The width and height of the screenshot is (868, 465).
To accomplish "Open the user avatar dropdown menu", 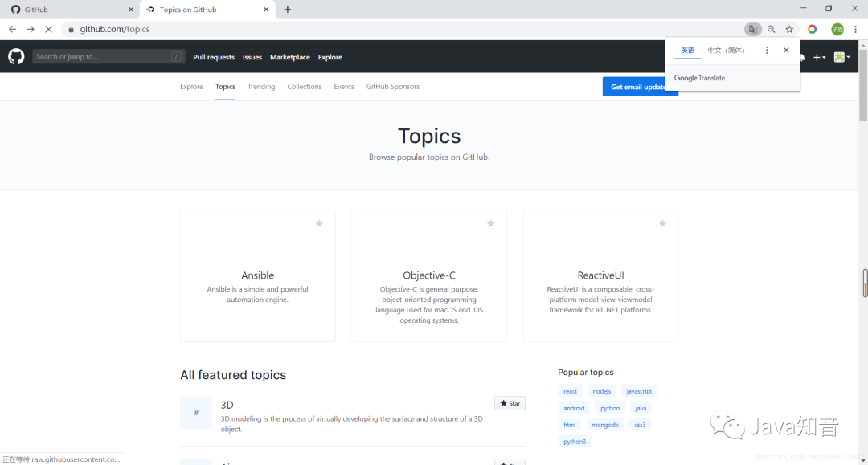I will pos(842,57).
